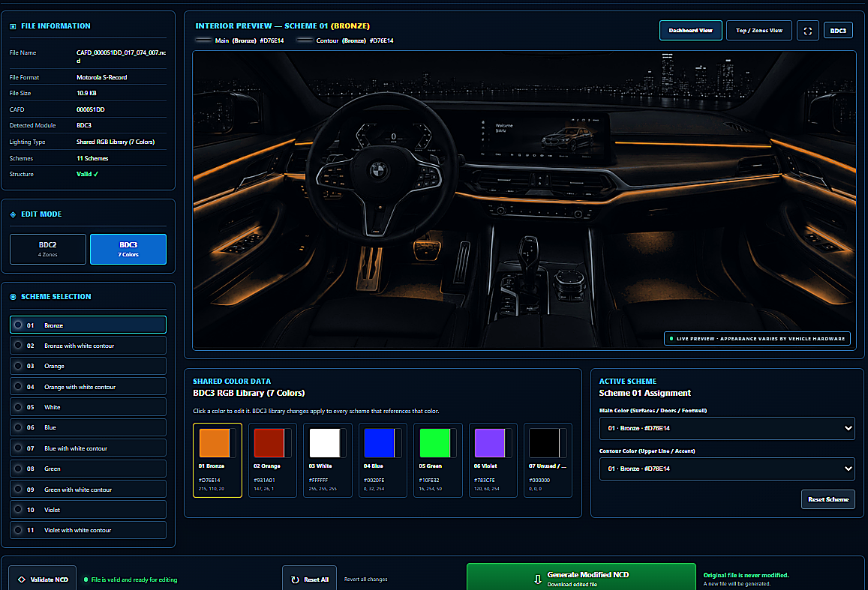Click the File Information panel icon

tap(13, 26)
